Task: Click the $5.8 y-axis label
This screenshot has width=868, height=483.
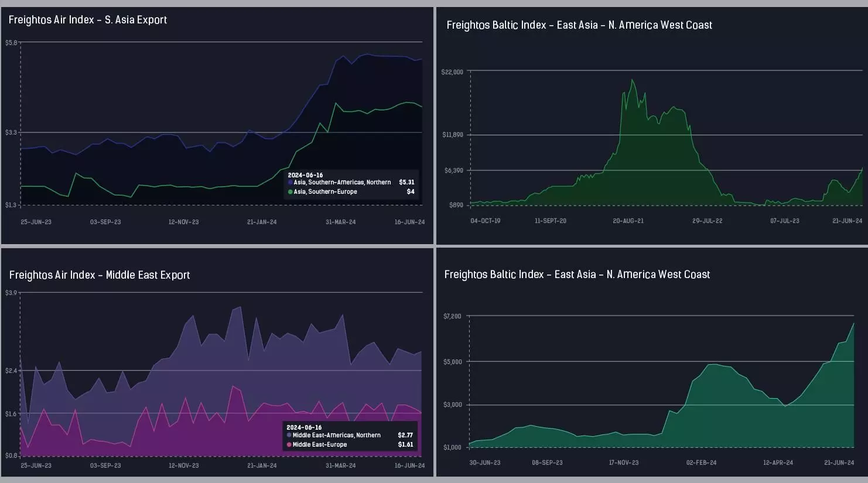Action: [11, 43]
